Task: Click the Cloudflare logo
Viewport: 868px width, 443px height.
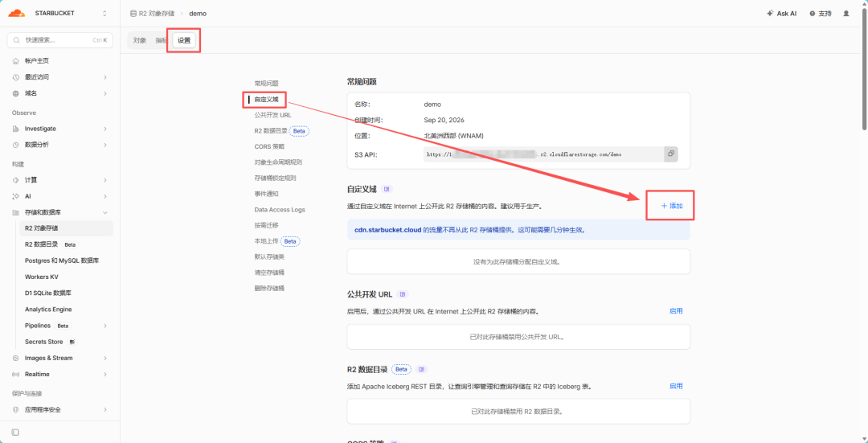Action: tap(16, 13)
